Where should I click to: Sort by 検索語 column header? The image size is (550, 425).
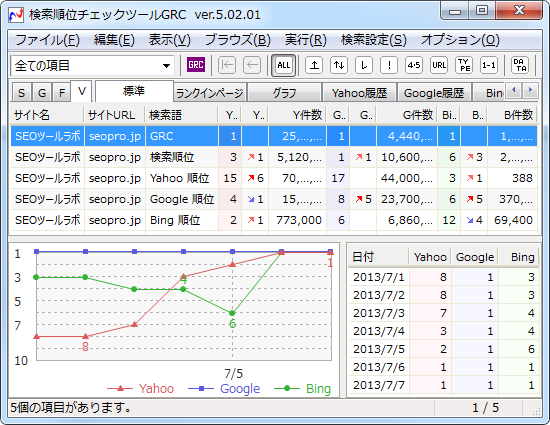[x=181, y=115]
